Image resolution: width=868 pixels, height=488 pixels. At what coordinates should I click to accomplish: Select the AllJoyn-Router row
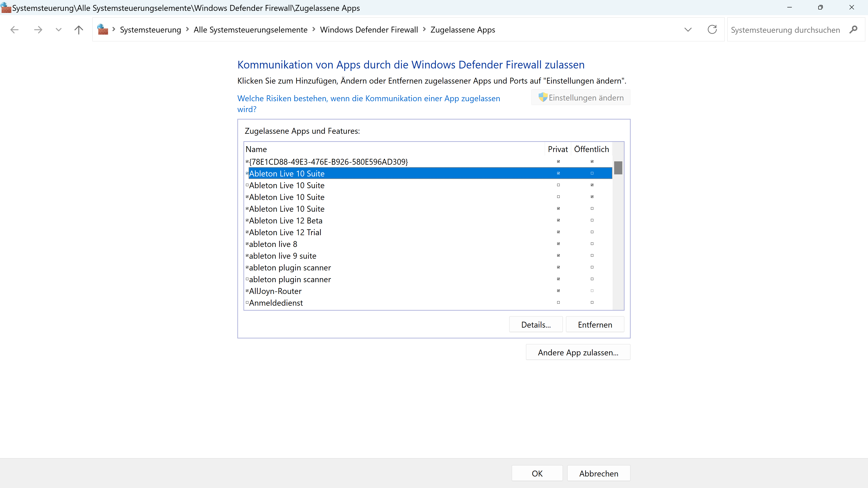[x=428, y=291]
